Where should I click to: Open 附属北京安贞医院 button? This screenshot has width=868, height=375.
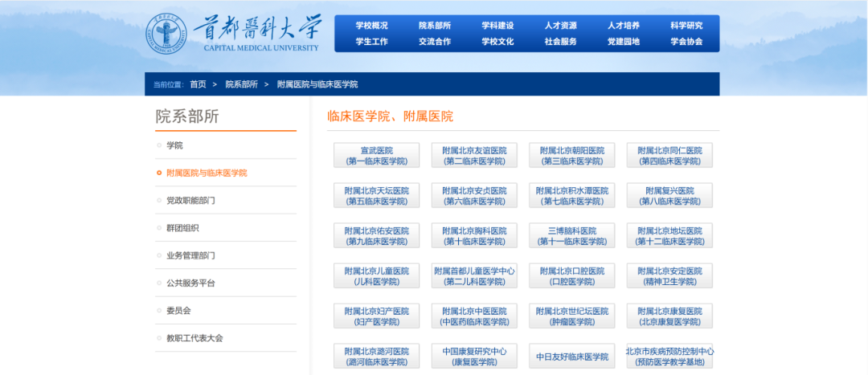(474, 195)
